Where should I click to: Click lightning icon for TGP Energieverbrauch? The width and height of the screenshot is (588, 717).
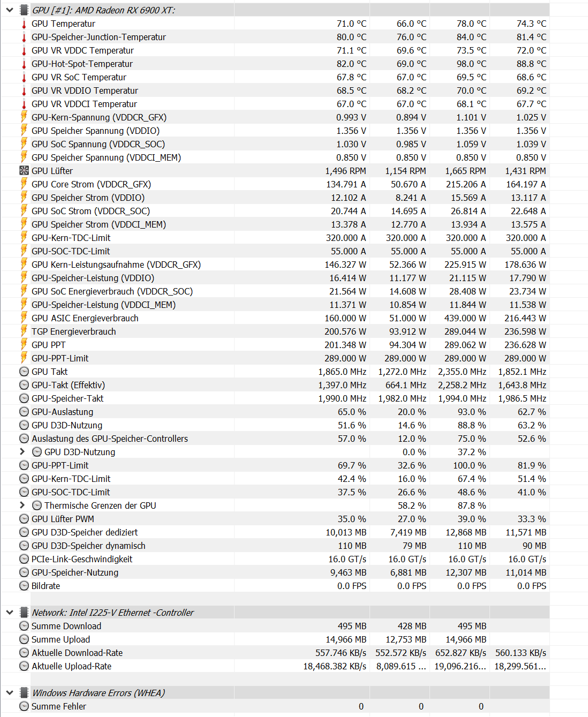point(24,331)
